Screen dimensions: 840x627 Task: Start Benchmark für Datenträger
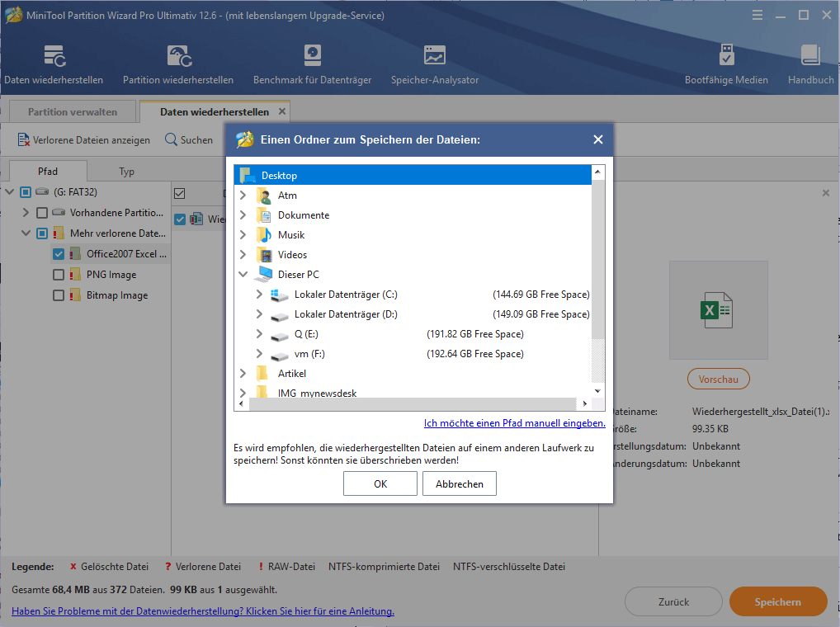point(313,55)
